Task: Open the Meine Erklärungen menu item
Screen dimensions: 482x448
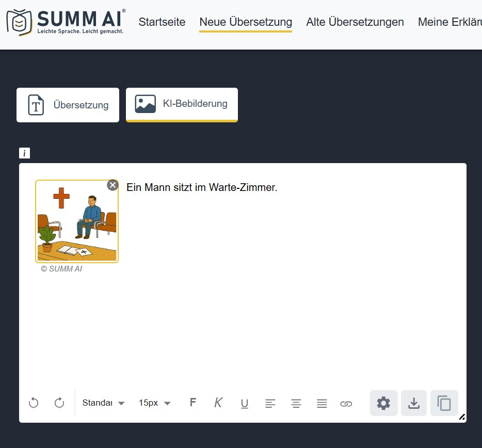Action: click(449, 22)
